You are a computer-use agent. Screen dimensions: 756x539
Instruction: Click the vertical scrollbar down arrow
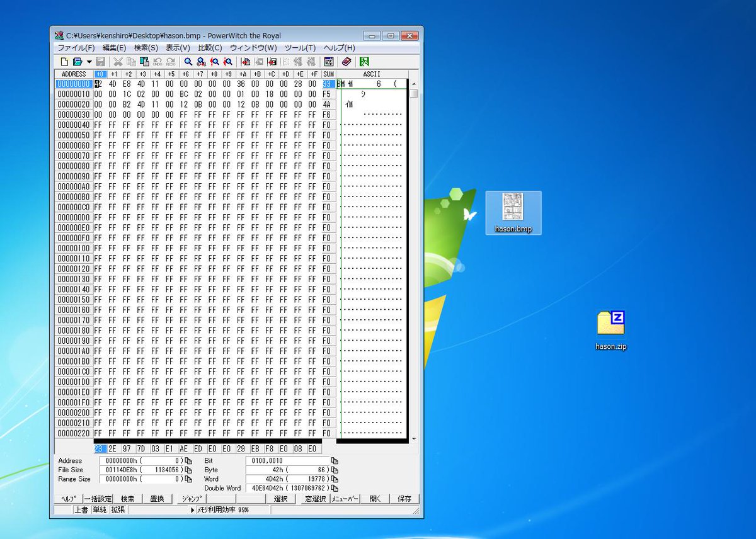coord(414,439)
